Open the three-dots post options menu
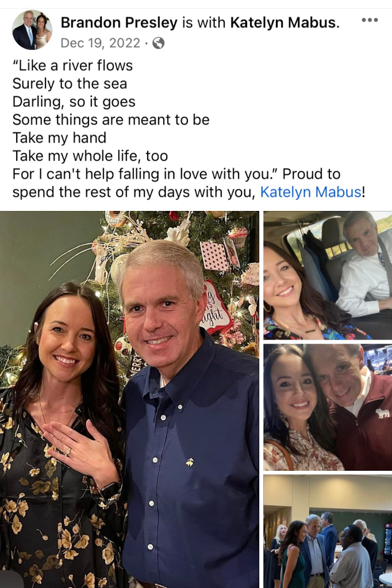Screen dimensions: 392x588 pyautogui.click(x=370, y=20)
